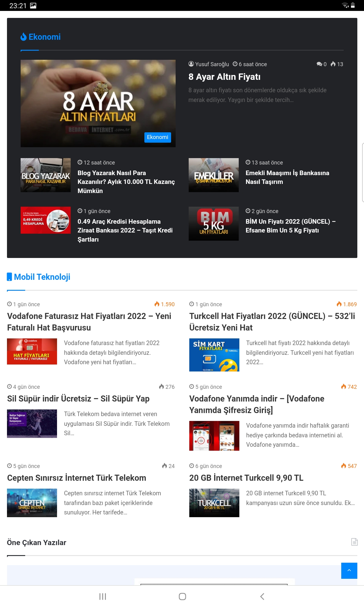Tap the document icon beside Öne Çıkan Yazılar
Viewport: 364px width, 607px height.
[354, 542]
